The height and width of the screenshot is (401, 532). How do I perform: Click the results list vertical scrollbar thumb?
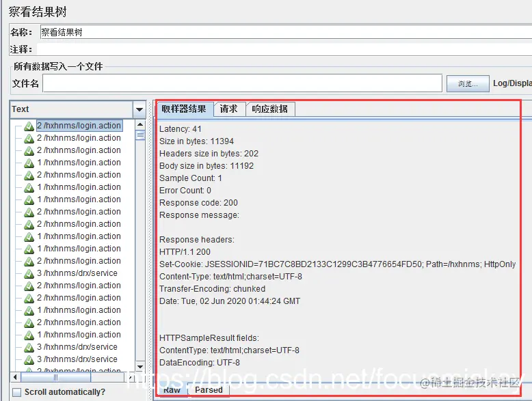(140, 135)
